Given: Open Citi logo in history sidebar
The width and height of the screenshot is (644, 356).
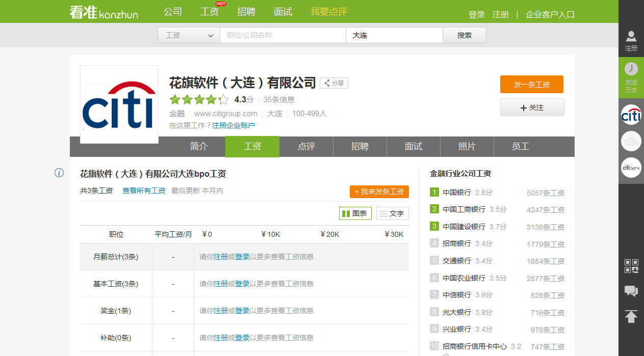Looking at the screenshot, I should point(631,115).
